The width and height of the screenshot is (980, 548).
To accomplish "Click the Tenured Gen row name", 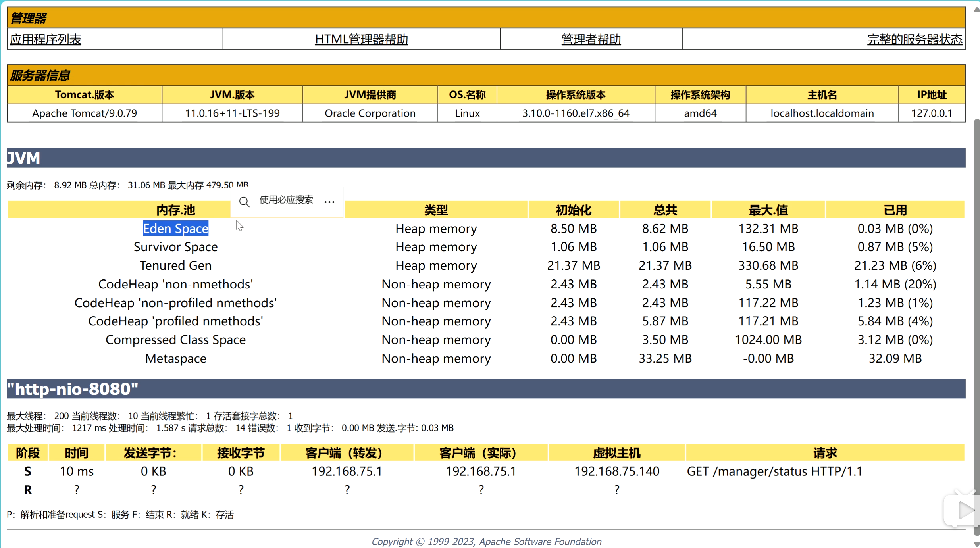I will pos(175,265).
